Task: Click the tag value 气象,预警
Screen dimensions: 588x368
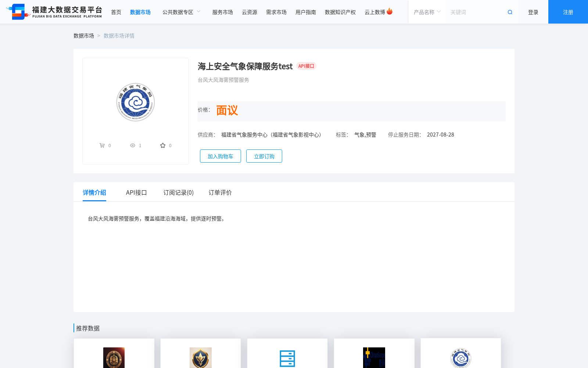Action: coord(365,135)
